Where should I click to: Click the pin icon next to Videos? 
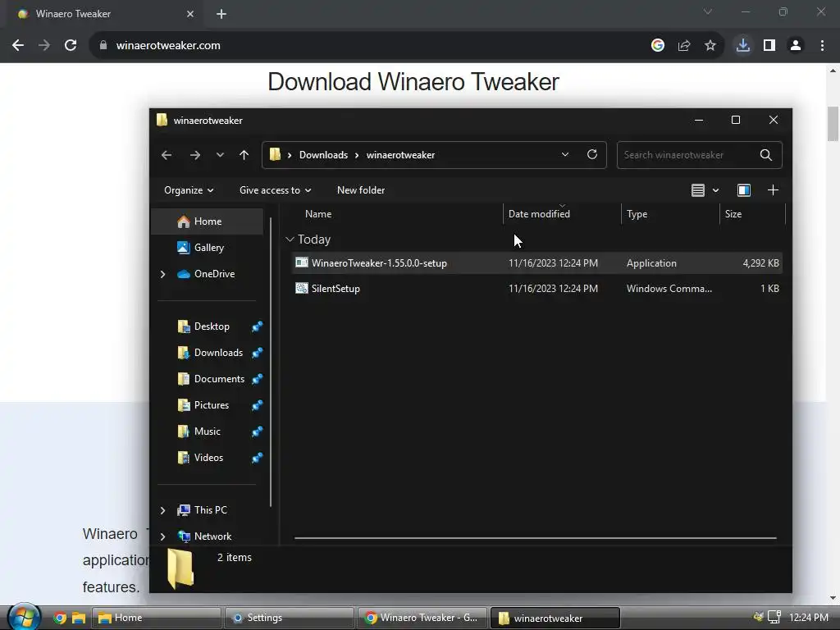[x=257, y=458]
